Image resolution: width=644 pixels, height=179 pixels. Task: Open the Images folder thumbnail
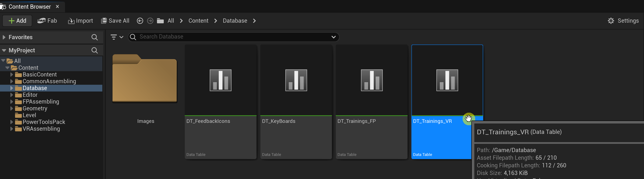point(145,79)
